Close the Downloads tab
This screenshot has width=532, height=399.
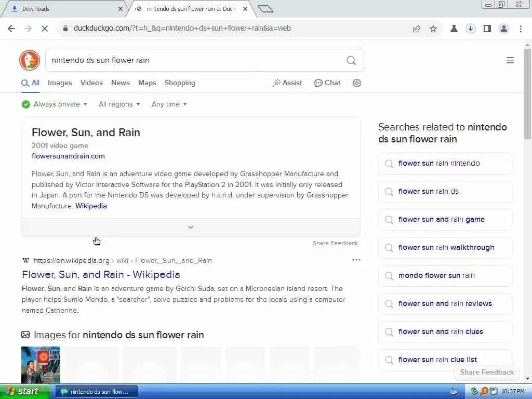coord(121,9)
